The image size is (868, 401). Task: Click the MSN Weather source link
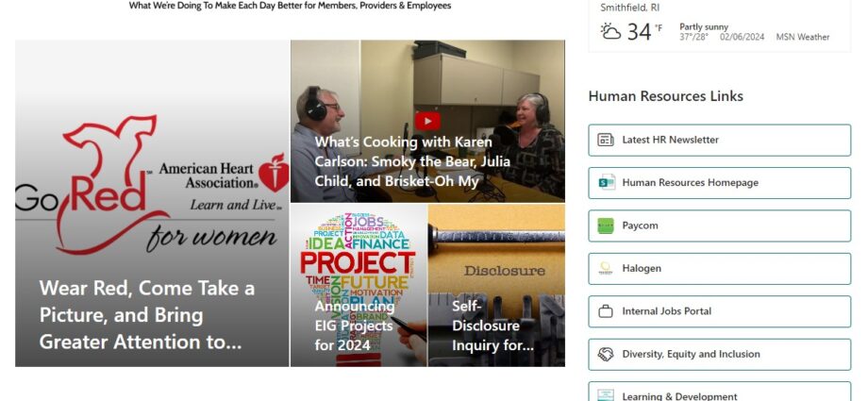pos(803,37)
